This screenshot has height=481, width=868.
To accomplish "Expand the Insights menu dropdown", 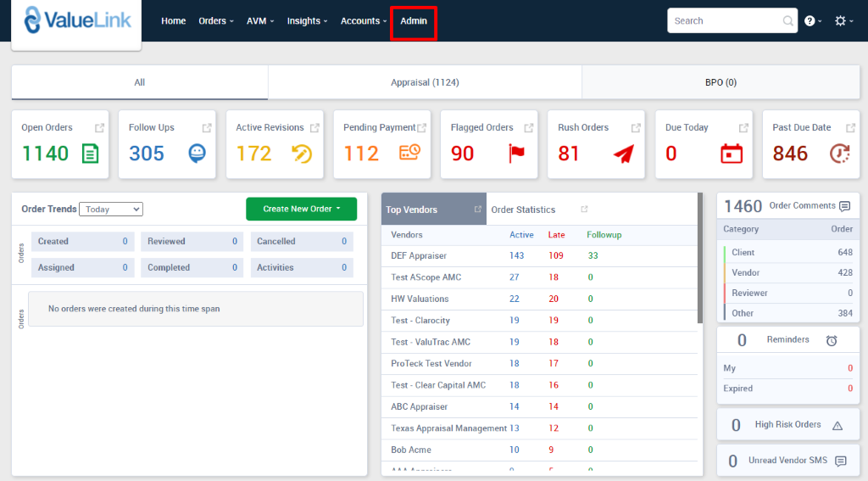I will point(307,21).
